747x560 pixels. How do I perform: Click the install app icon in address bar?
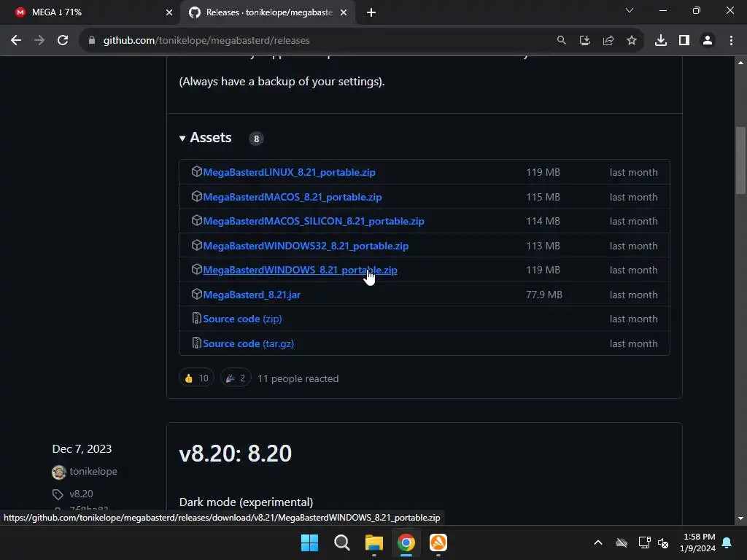tap(585, 41)
